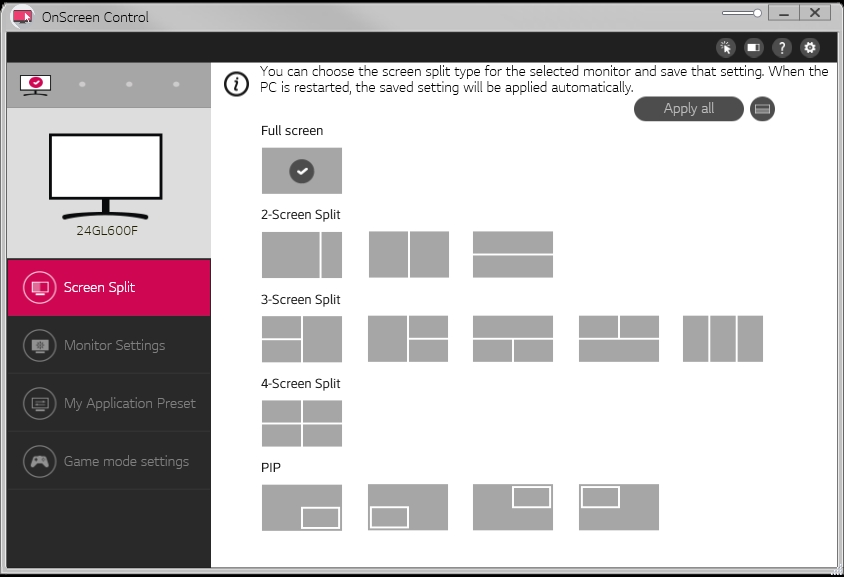Select PIP layout with top-left inset
The width and height of the screenshot is (844, 577).
click(x=618, y=507)
